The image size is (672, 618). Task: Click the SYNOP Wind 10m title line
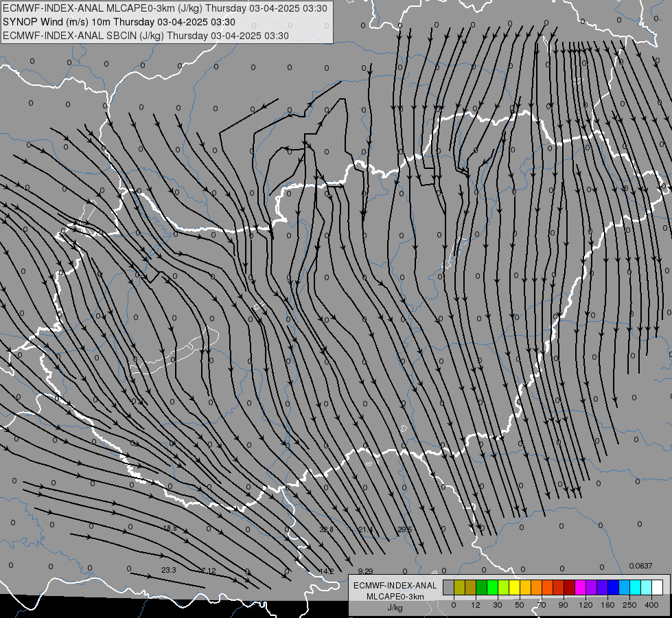pos(119,22)
